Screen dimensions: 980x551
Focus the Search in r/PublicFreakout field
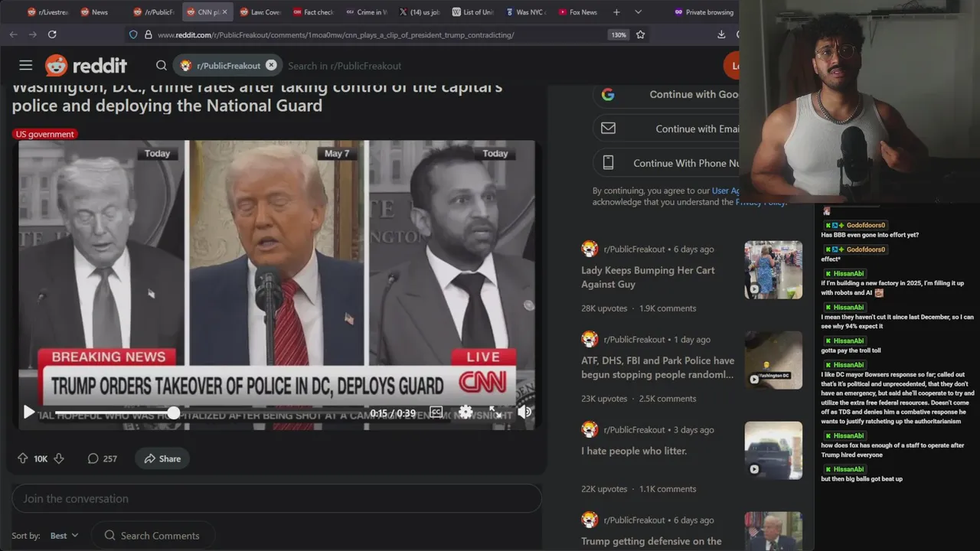pyautogui.click(x=345, y=66)
